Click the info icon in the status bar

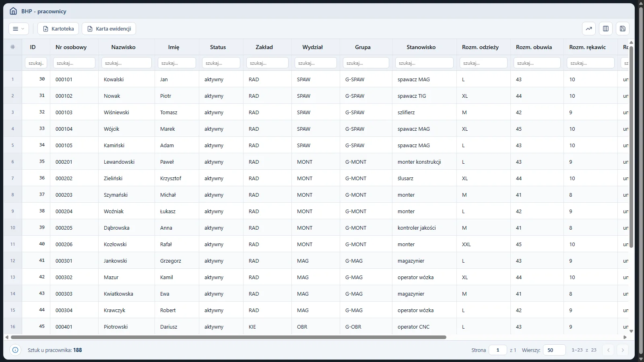[x=15, y=350]
